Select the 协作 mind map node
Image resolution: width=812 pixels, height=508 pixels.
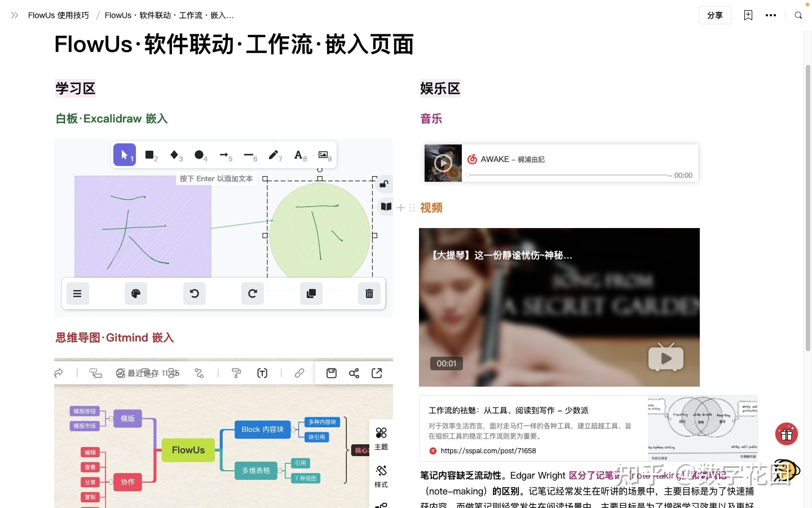(127, 482)
